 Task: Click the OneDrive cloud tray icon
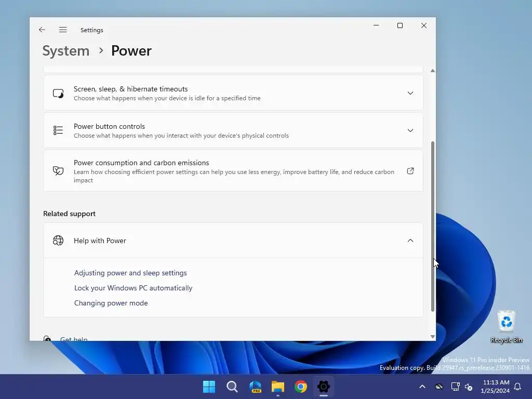[439, 387]
